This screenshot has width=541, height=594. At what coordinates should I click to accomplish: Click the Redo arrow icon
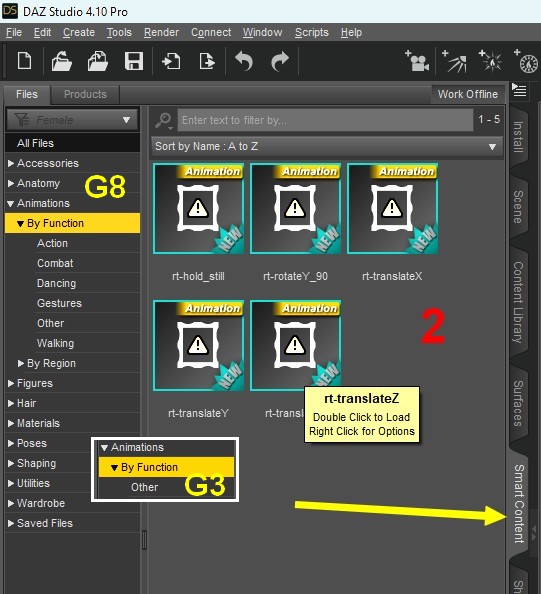(280, 61)
